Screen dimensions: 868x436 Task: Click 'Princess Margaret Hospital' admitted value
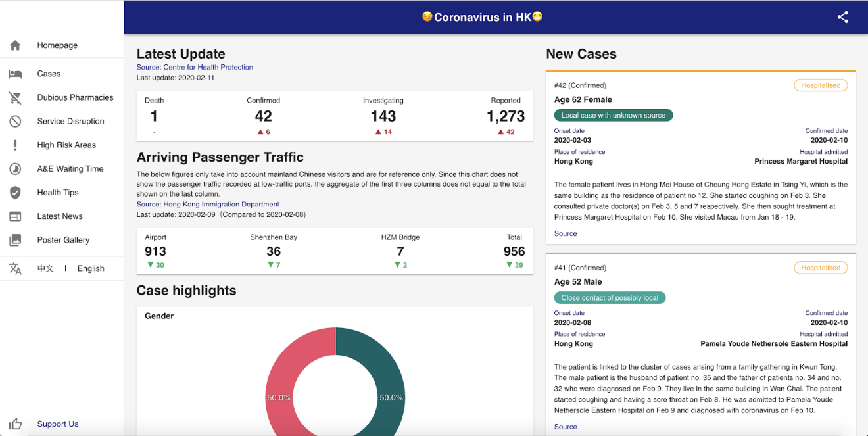801,161
